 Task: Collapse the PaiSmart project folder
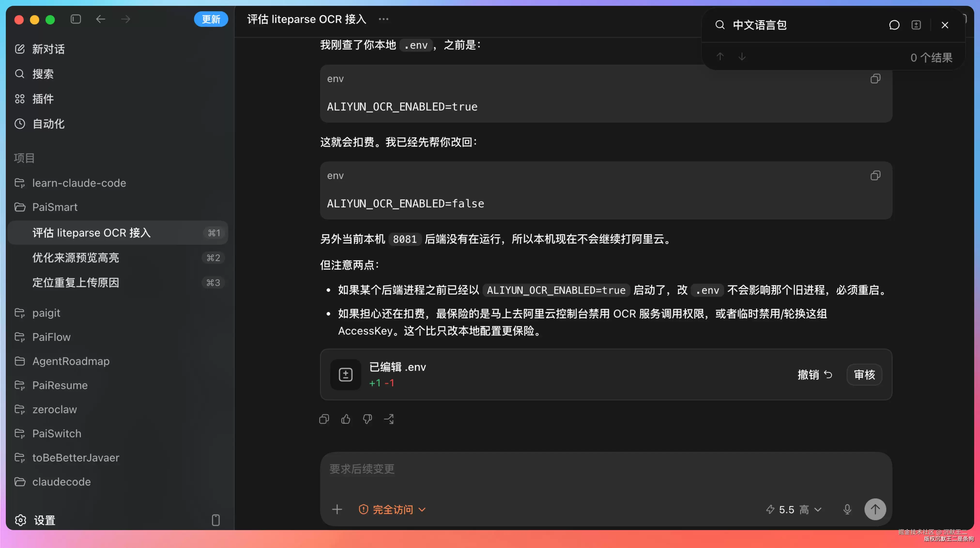point(117,207)
